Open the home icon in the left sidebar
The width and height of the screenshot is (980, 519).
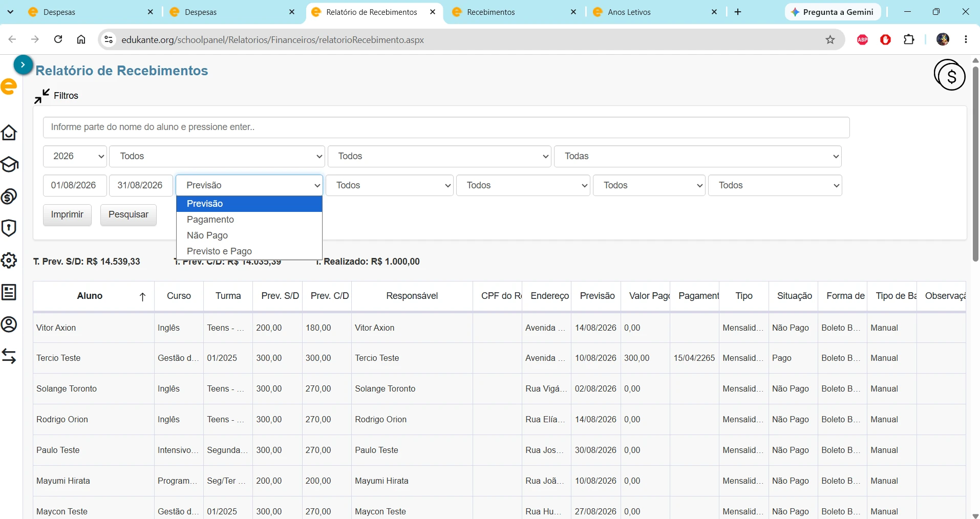tap(9, 133)
